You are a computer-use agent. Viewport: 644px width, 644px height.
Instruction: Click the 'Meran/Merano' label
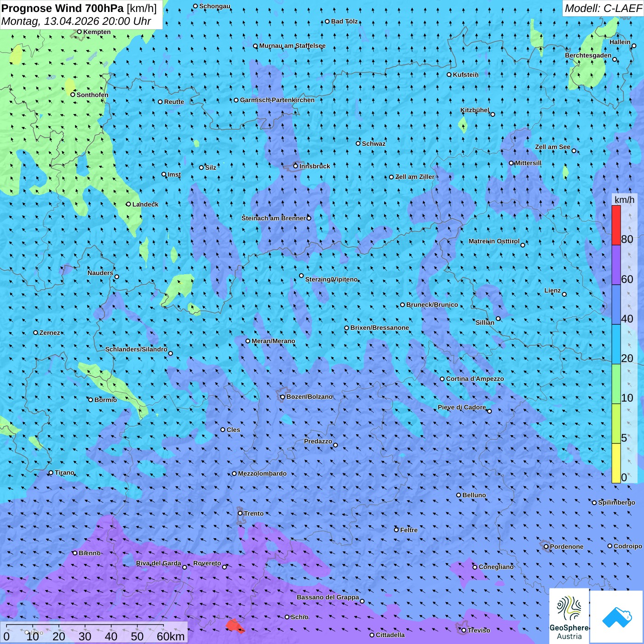(273, 341)
